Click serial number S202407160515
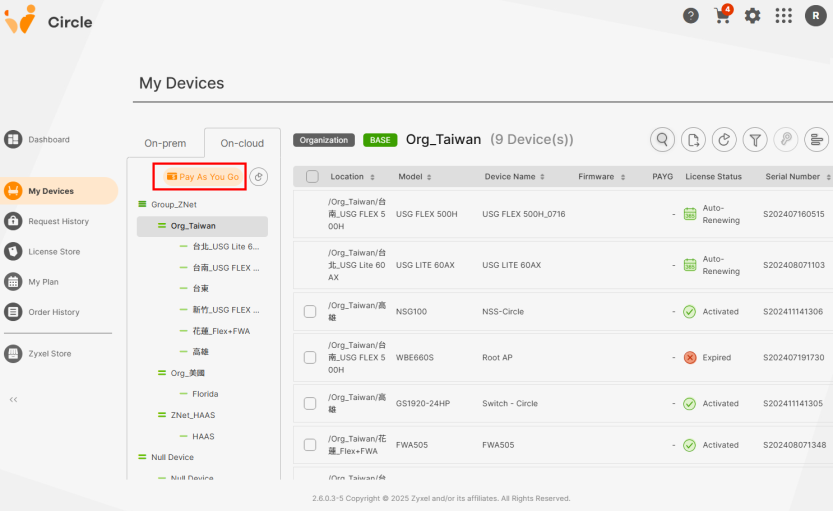 tap(794, 214)
